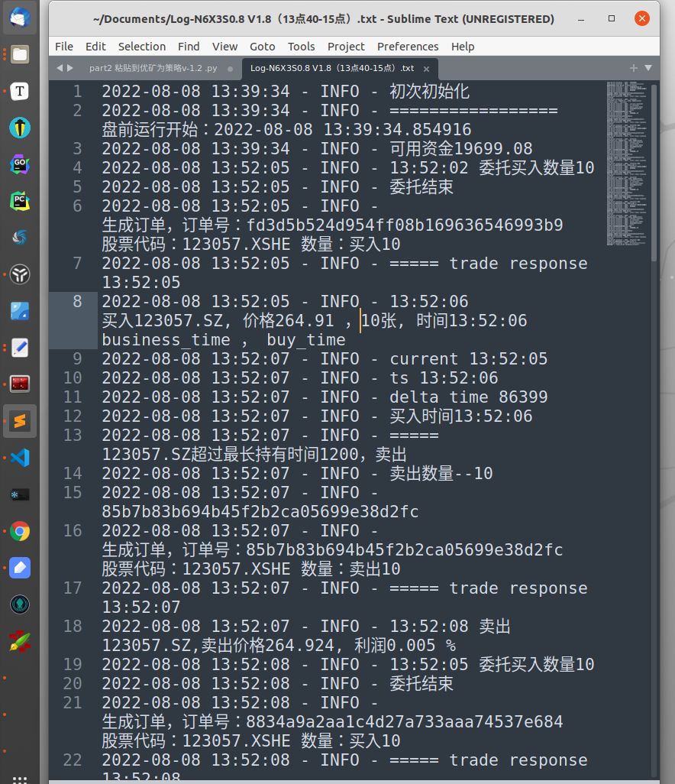Open the Preferences menu
The height and width of the screenshot is (784, 675).
(x=408, y=47)
